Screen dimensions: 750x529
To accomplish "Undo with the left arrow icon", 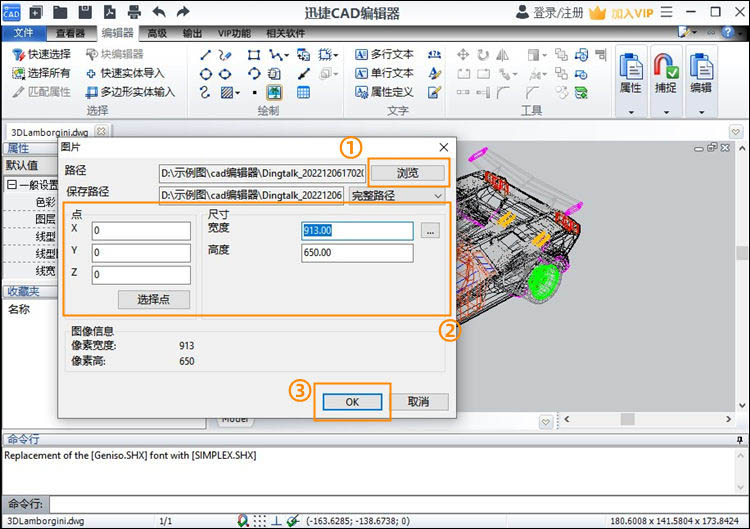I will tap(159, 11).
